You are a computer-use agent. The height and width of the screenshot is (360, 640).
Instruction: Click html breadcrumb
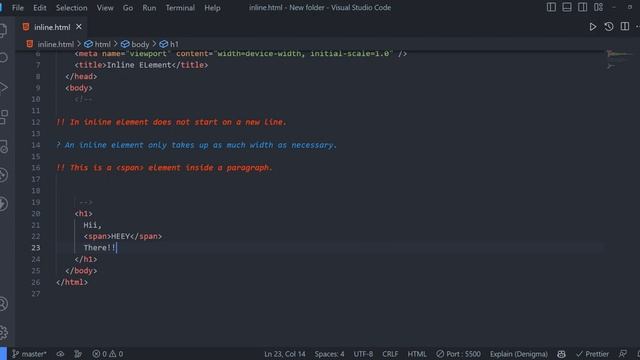click(98, 44)
